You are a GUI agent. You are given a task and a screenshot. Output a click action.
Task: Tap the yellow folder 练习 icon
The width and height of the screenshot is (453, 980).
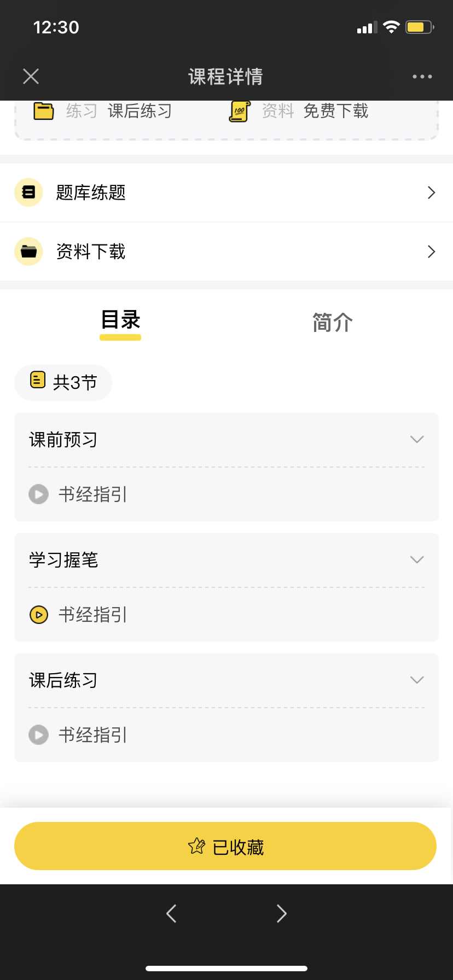(44, 111)
